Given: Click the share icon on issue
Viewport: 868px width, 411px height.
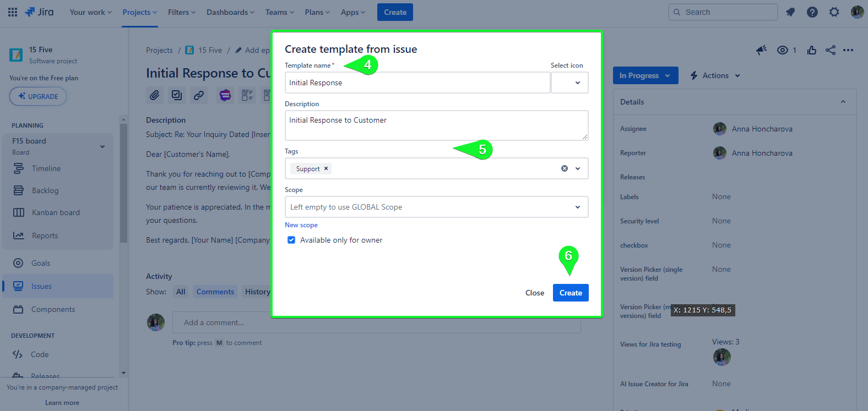Looking at the screenshot, I should pyautogui.click(x=831, y=50).
